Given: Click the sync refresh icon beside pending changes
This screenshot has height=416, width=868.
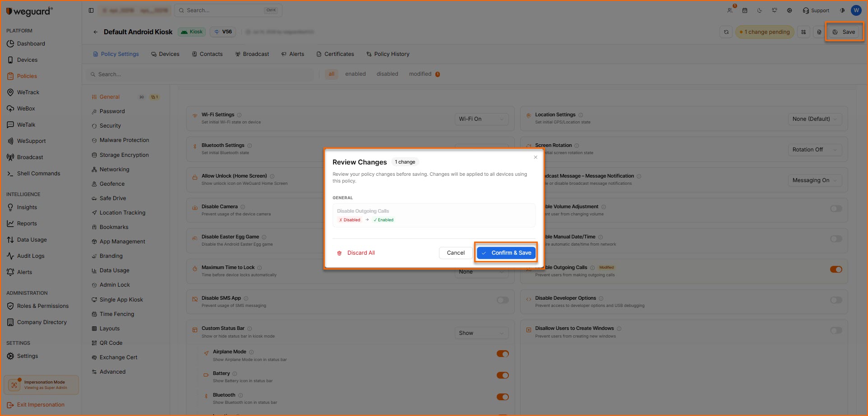Looking at the screenshot, I should click(726, 32).
